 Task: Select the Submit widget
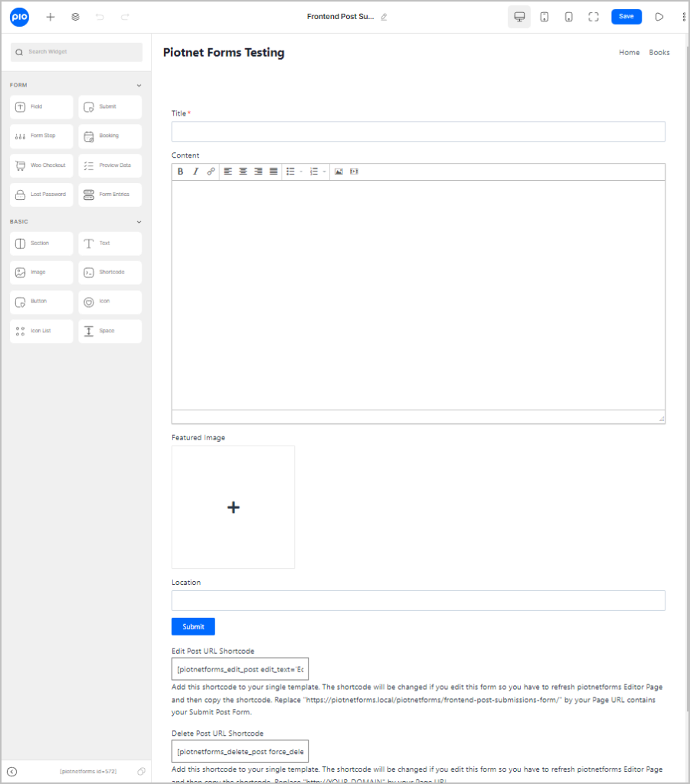coord(110,107)
